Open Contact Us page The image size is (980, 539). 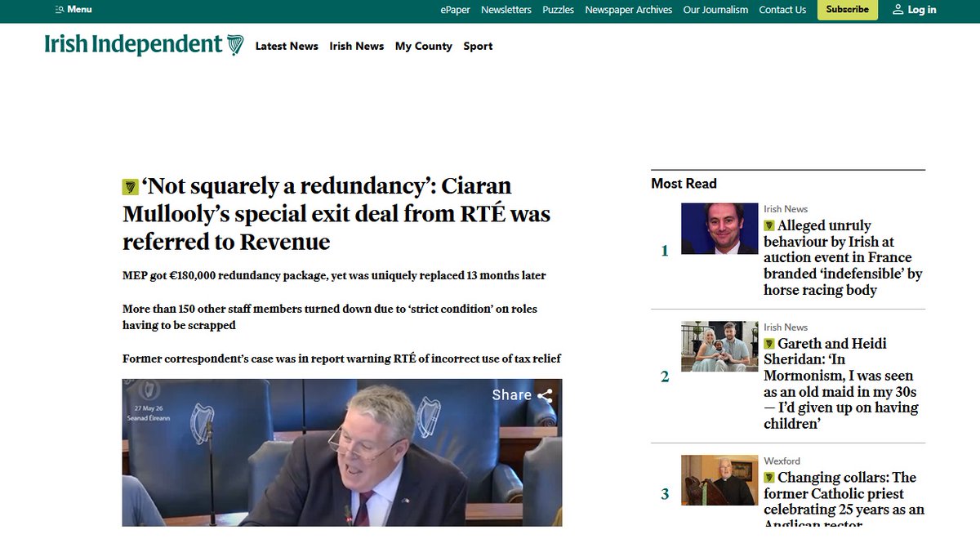782,10
